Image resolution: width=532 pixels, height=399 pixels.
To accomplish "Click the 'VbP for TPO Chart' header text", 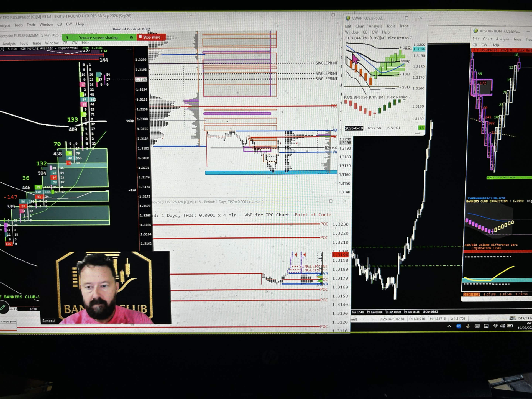I will (x=267, y=215).
